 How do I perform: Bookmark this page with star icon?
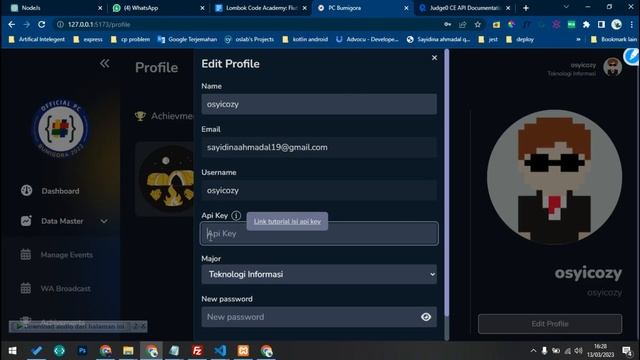478,24
